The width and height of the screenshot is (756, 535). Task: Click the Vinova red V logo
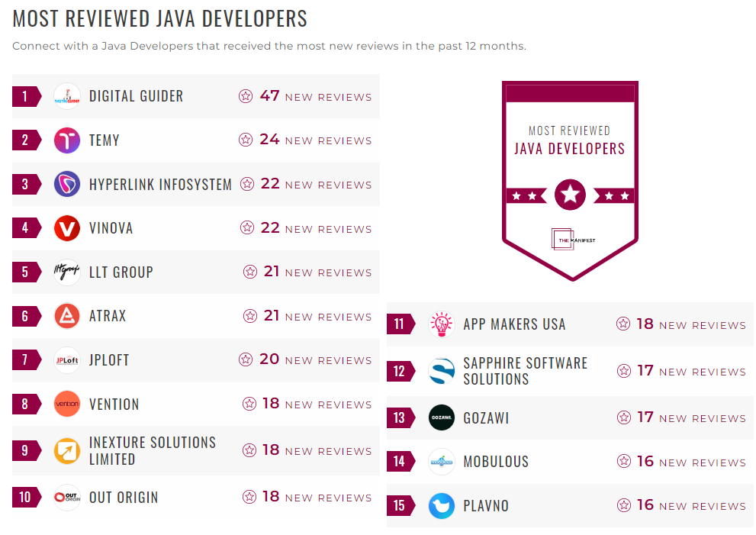pos(67,228)
